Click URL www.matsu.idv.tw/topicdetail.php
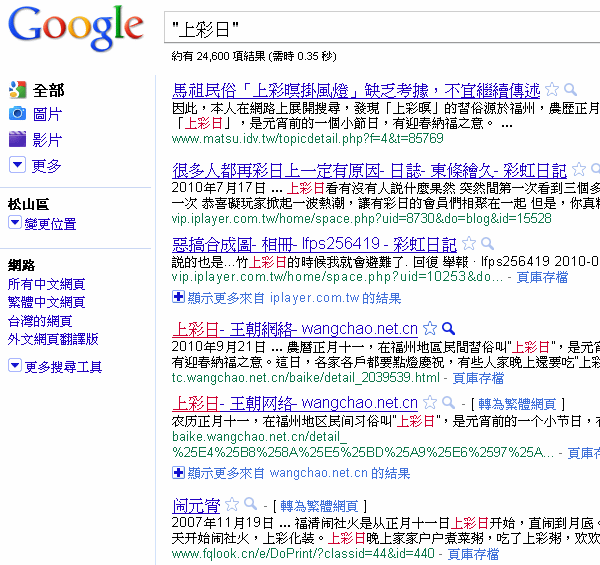Image resolution: width=600 pixels, height=565 pixels. click(x=308, y=138)
